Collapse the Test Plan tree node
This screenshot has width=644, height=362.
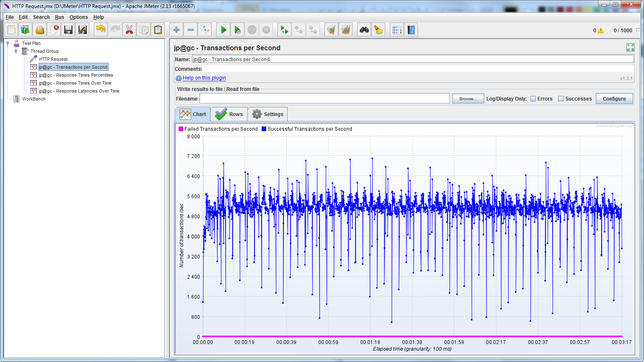[8, 43]
